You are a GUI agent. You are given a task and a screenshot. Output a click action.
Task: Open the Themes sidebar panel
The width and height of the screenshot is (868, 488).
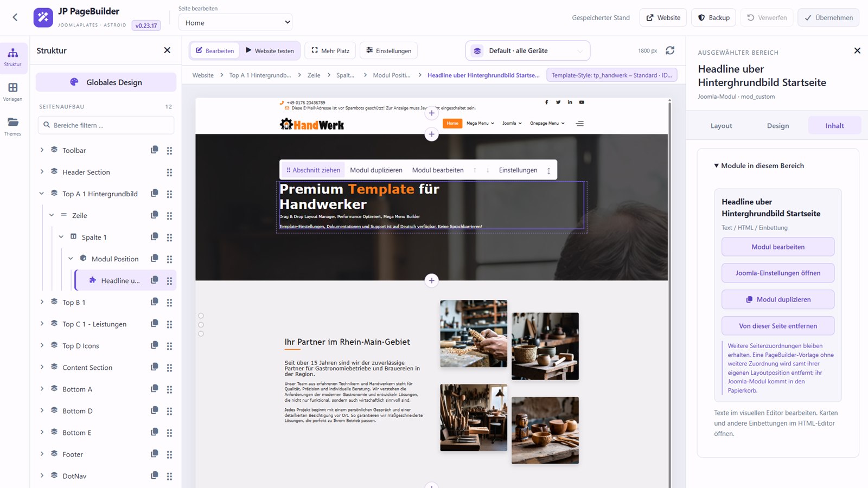point(13,127)
